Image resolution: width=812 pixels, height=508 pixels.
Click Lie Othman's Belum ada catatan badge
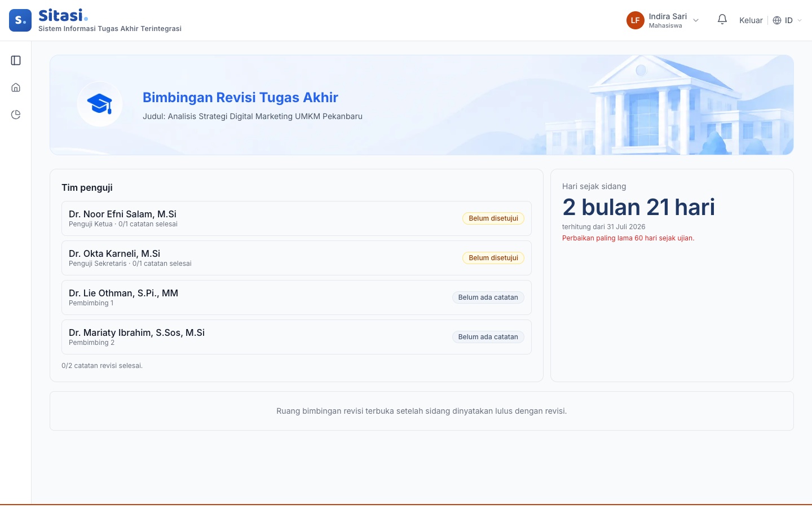488,297
